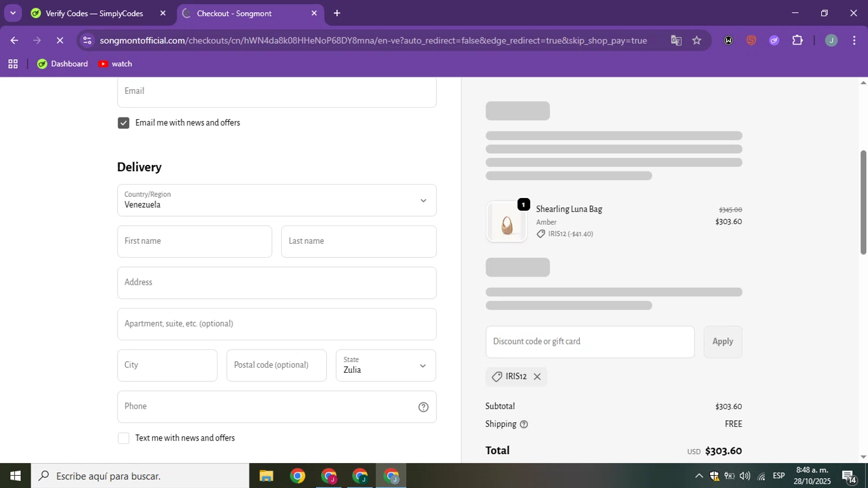The height and width of the screenshot is (488, 868).
Task: Open the apps grid in bookmarks bar
Action: [13, 64]
